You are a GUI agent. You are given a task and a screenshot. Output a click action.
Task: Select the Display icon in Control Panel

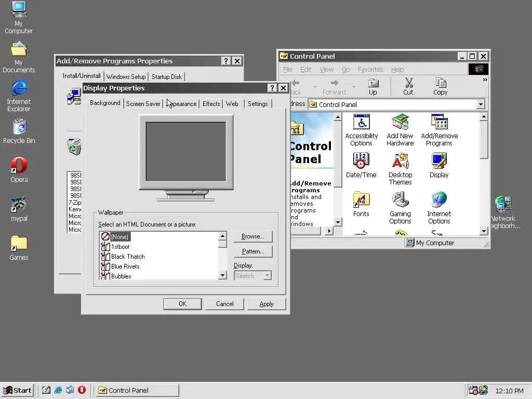click(x=439, y=166)
